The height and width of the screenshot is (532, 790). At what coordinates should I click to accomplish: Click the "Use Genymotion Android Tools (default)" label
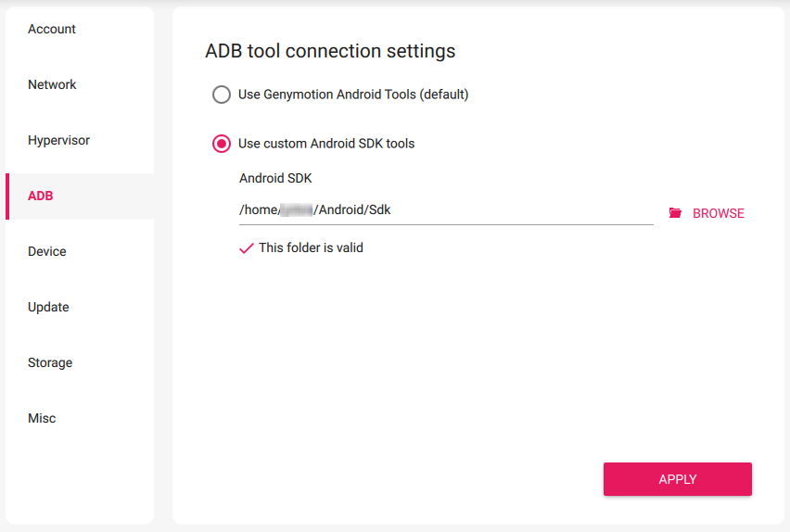[x=353, y=95]
